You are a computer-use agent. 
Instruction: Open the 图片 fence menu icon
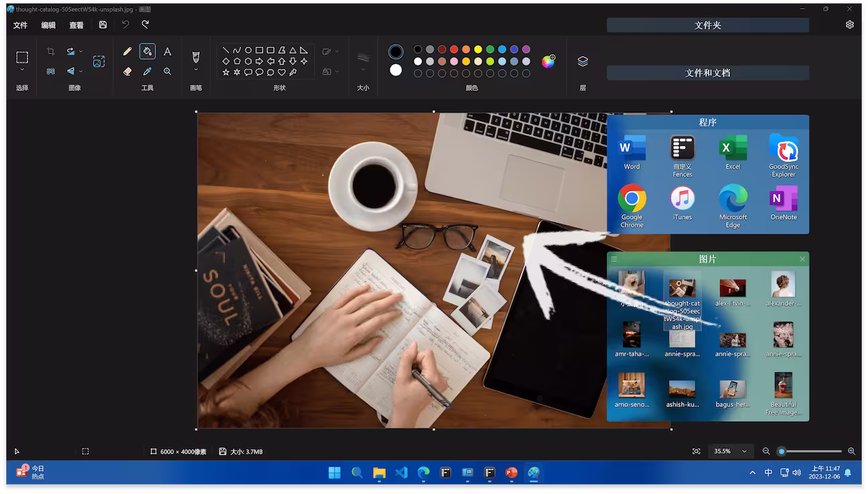click(614, 259)
